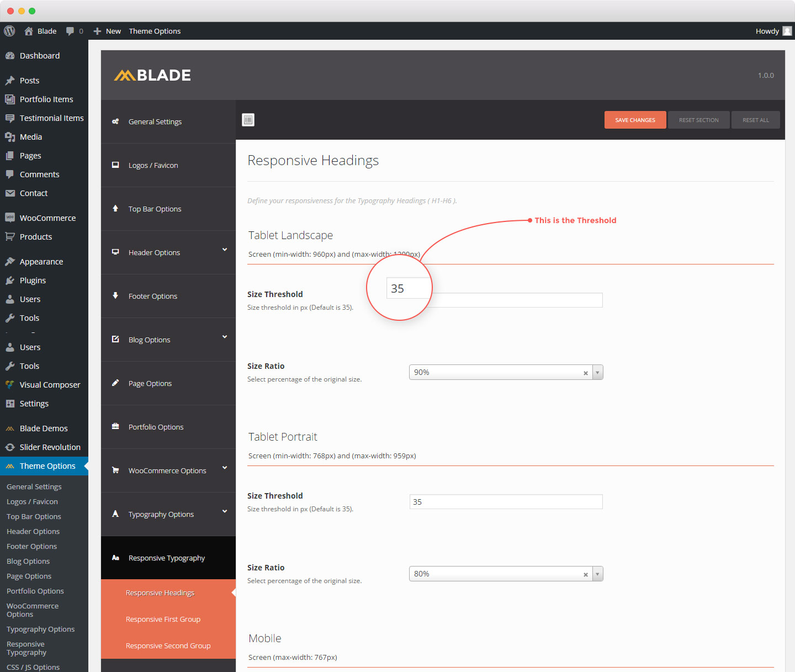Click the Save Changes button
This screenshot has height=672, width=795.
(635, 120)
